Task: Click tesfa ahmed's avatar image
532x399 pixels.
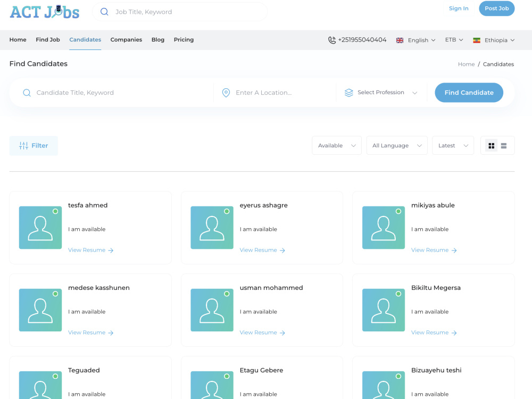Action: coord(40,228)
